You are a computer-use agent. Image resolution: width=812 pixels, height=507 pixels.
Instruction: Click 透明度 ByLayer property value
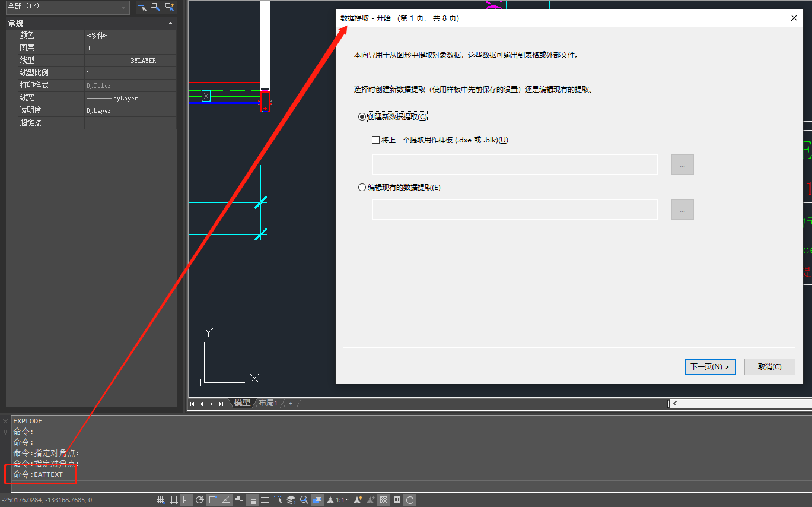click(x=130, y=110)
